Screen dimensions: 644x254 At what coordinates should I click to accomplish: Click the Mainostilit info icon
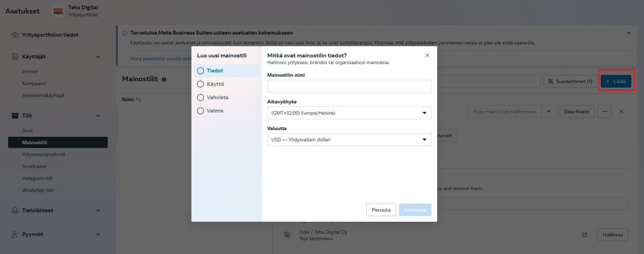pyautogui.click(x=164, y=80)
